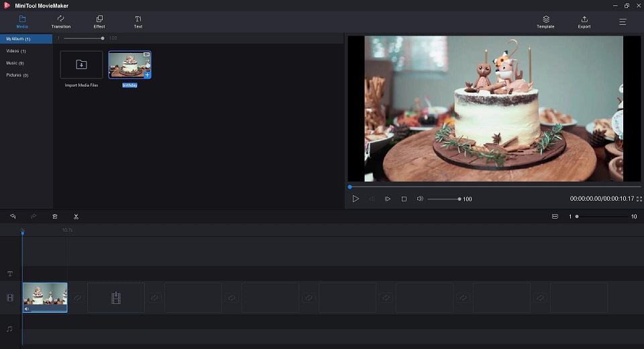644x349 pixels.
Task: Select Pictures category in sidebar
Action: [x=17, y=75]
